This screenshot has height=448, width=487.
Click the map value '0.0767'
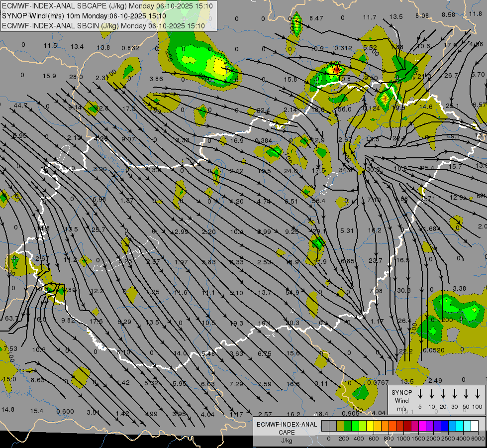378,383
